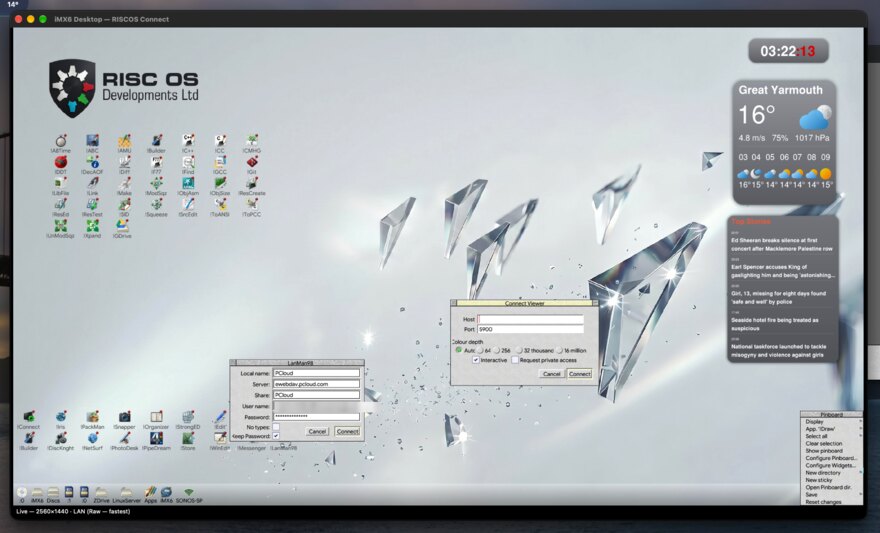Click the Great Yarmouth weather widget title
The width and height of the screenshot is (880, 533).
(x=780, y=90)
